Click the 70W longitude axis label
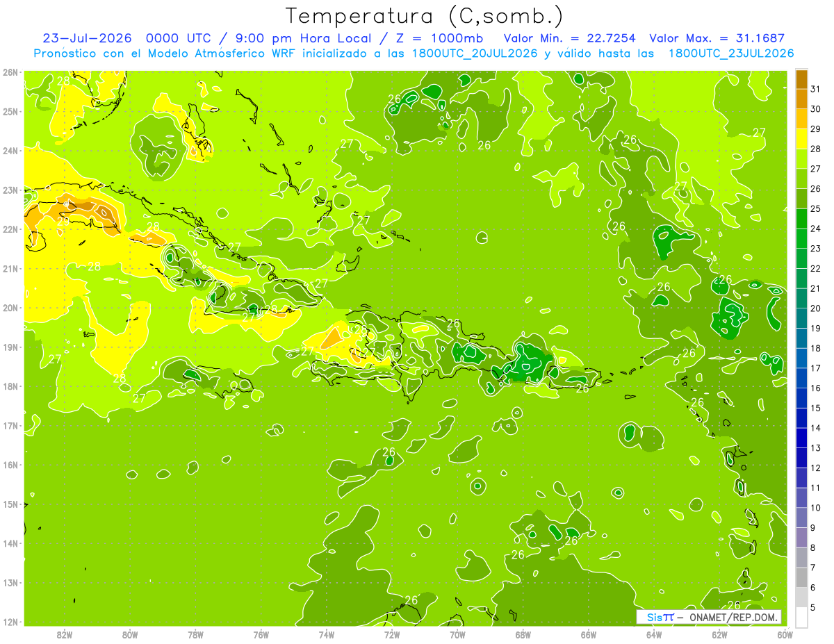 click(457, 634)
